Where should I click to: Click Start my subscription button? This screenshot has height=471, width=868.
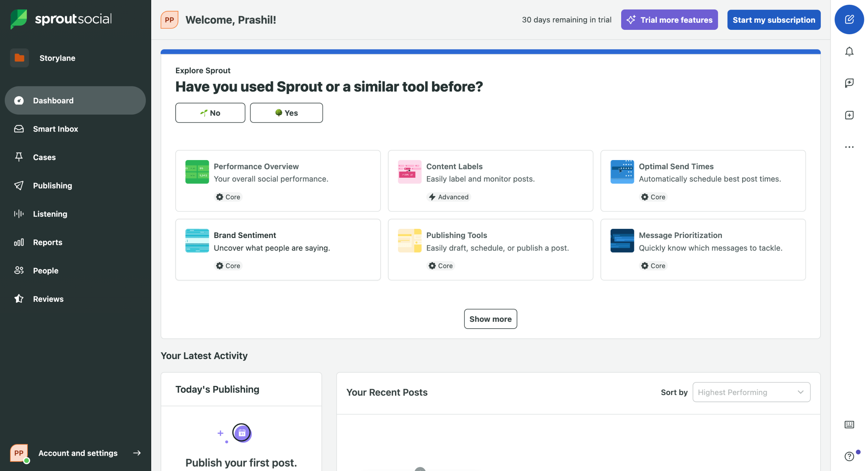coord(773,20)
